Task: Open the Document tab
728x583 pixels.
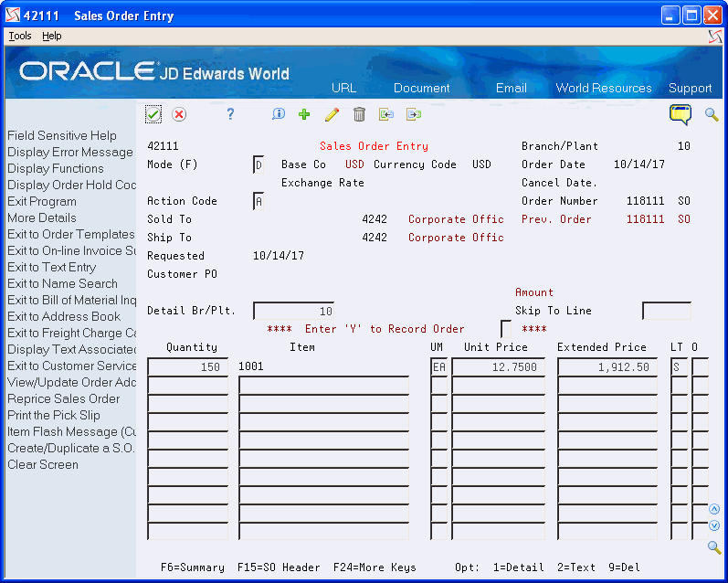Action: pyautogui.click(x=422, y=88)
